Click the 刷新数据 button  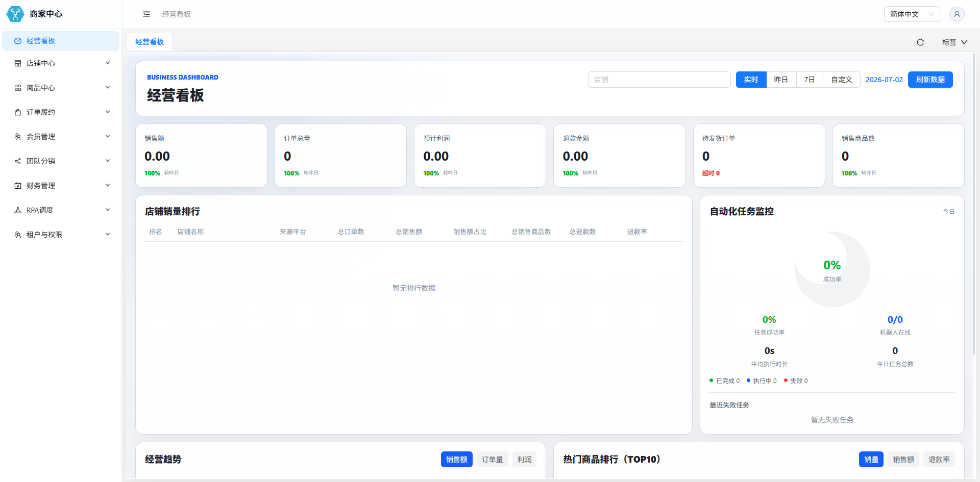click(x=930, y=80)
